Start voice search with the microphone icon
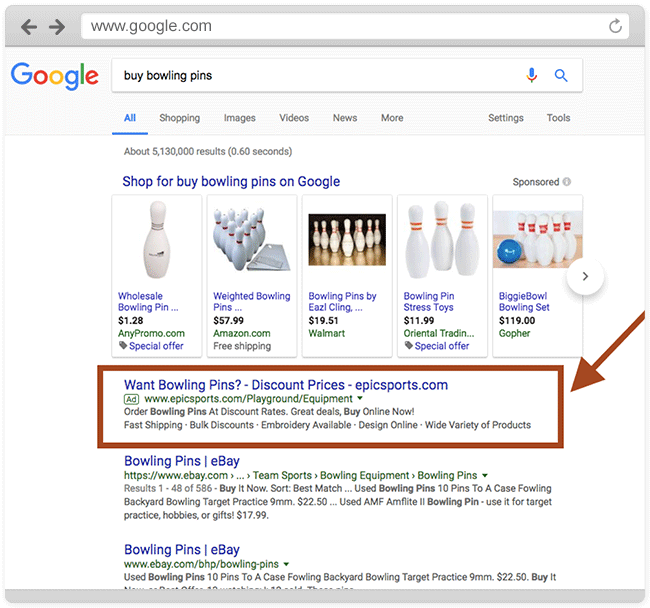 click(531, 75)
